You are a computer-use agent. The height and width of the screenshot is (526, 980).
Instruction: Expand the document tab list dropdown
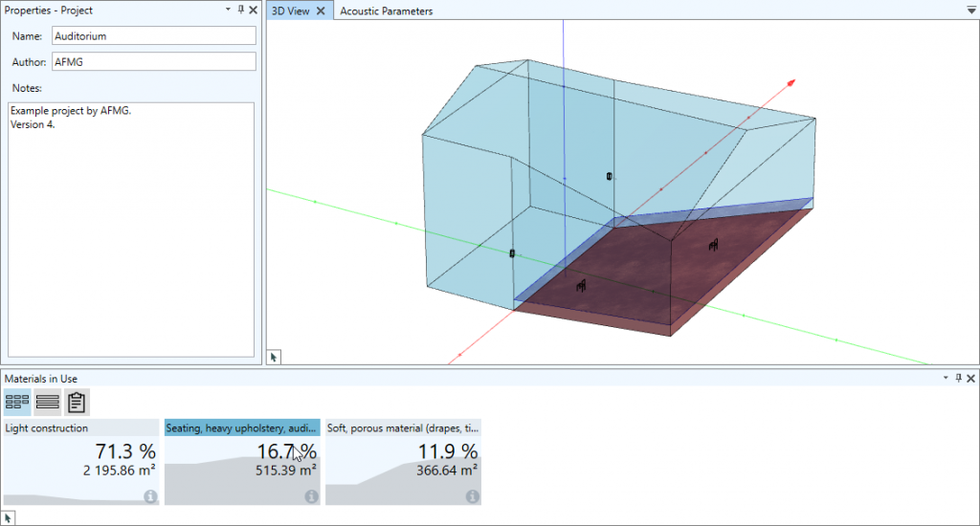[971, 11]
